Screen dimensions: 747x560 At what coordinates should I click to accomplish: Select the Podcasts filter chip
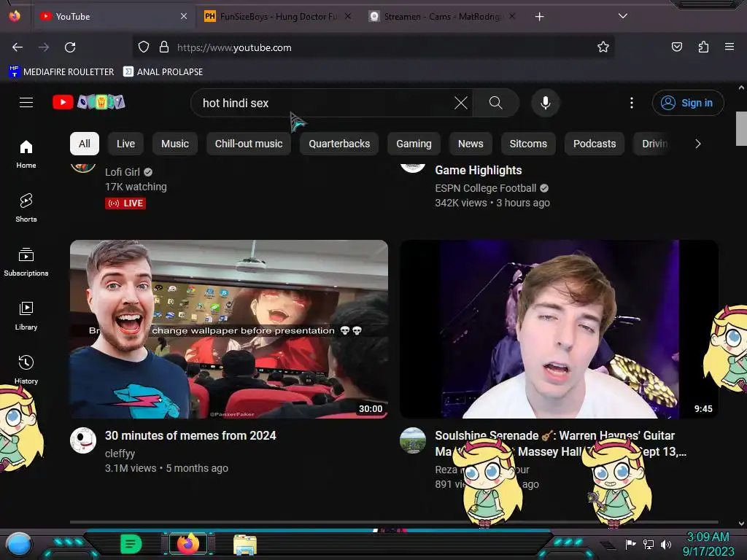(x=595, y=144)
